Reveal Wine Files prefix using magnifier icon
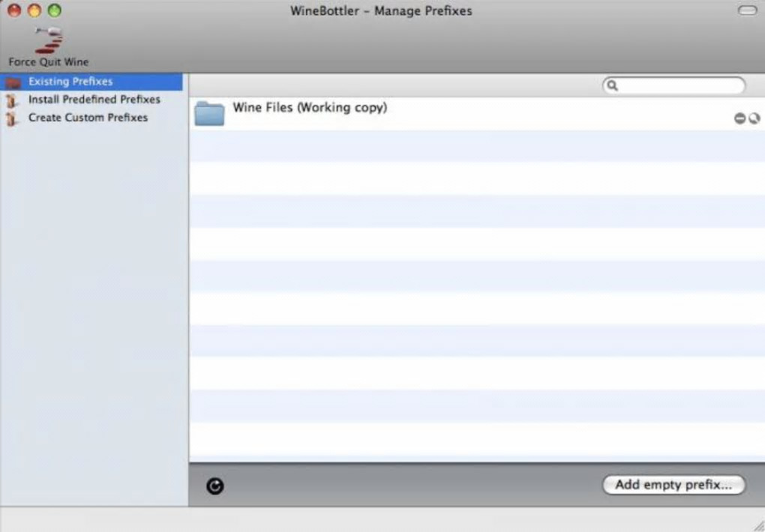 754,118
